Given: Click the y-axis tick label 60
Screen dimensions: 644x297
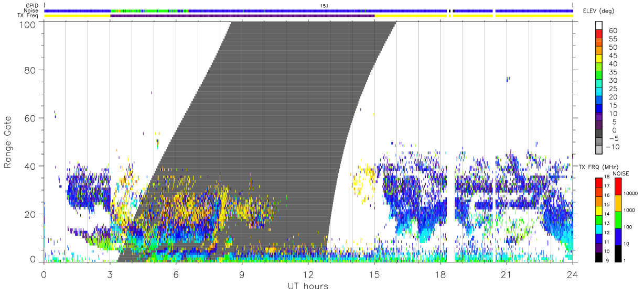Looking at the screenshot, I should coord(30,118).
